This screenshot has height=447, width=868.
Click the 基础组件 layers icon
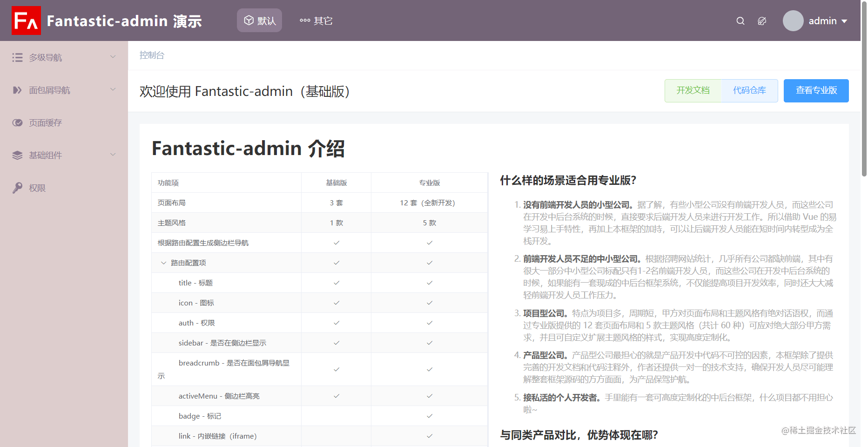click(17, 155)
